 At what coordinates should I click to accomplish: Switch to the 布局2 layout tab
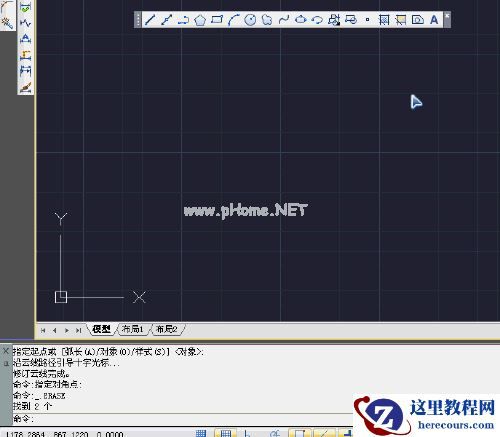(167, 329)
